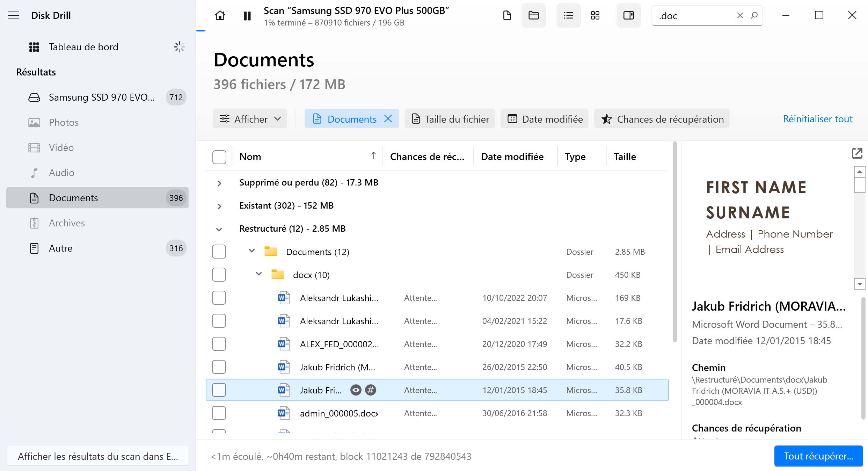The width and height of the screenshot is (868, 471).
Task: Select the Documents sidebar category
Action: click(x=97, y=198)
